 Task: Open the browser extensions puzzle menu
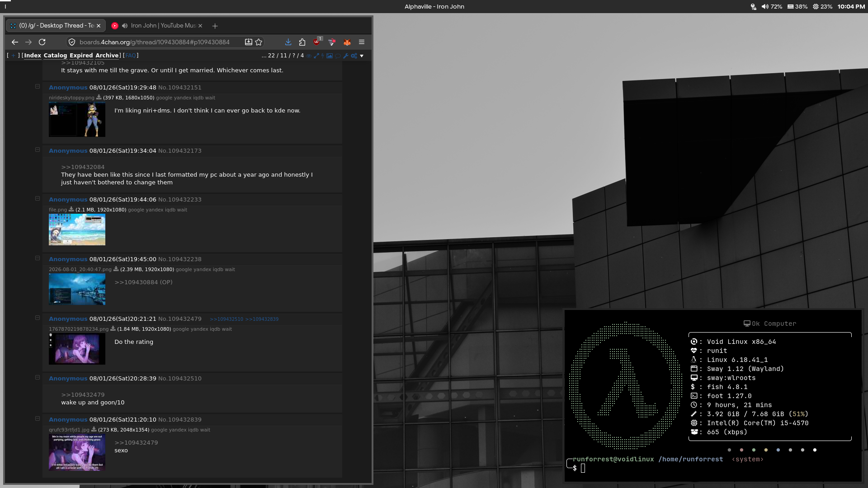[x=302, y=42]
